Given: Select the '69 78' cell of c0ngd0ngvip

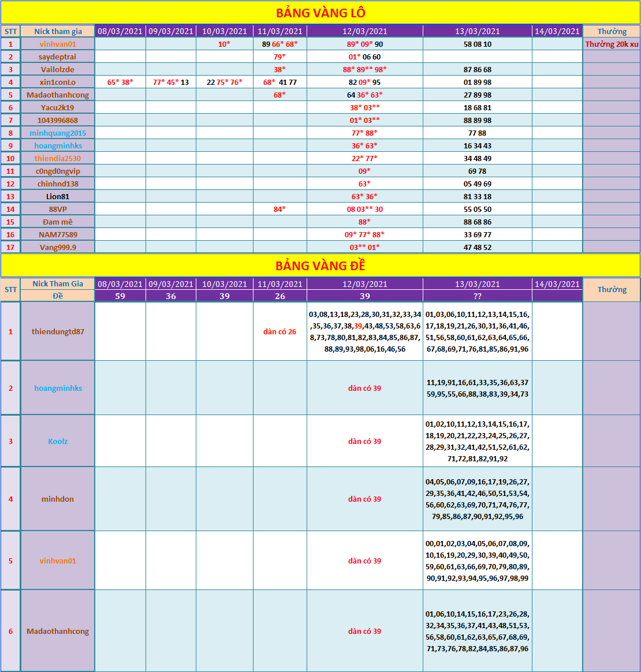Looking at the screenshot, I should (477, 171).
